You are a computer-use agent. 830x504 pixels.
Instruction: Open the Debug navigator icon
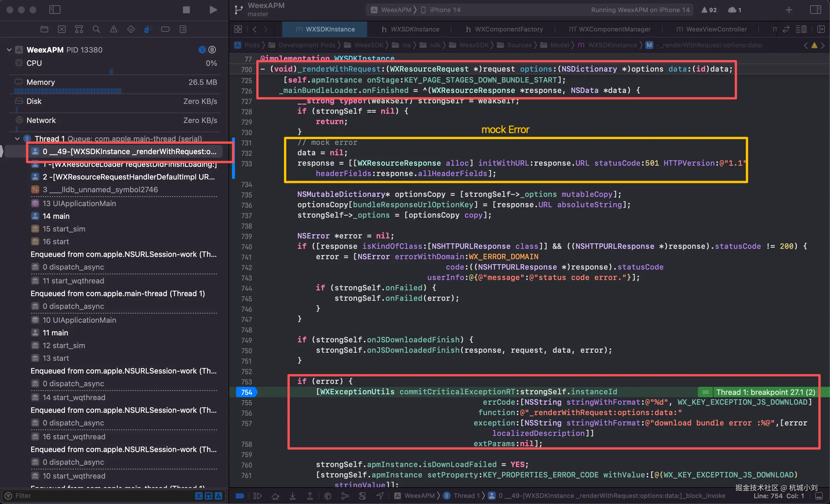click(148, 29)
